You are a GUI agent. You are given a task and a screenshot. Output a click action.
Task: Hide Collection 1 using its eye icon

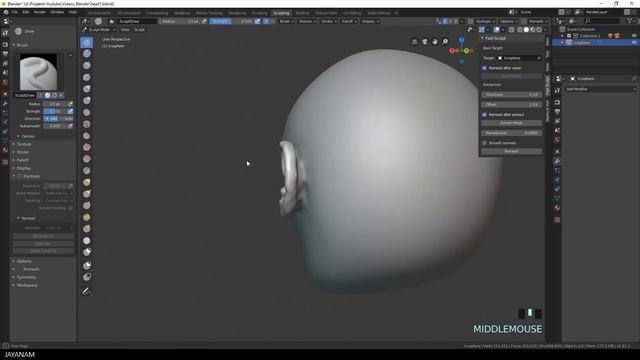click(634, 36)
